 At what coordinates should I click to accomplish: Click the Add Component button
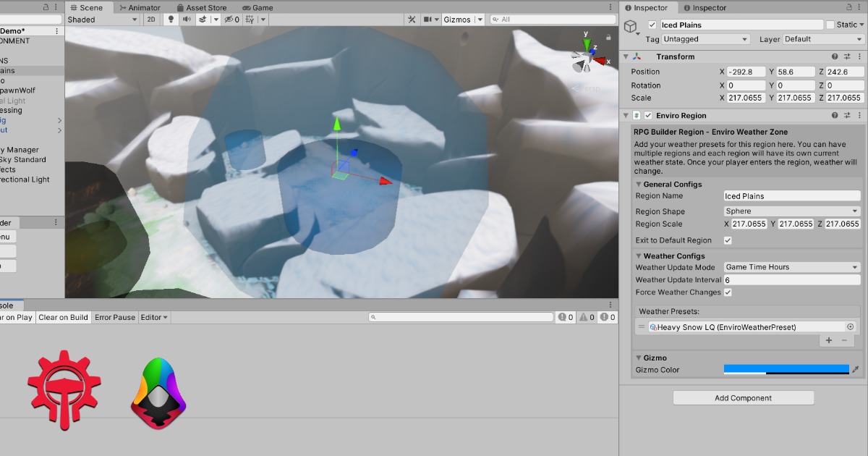[x=744, y=398]
